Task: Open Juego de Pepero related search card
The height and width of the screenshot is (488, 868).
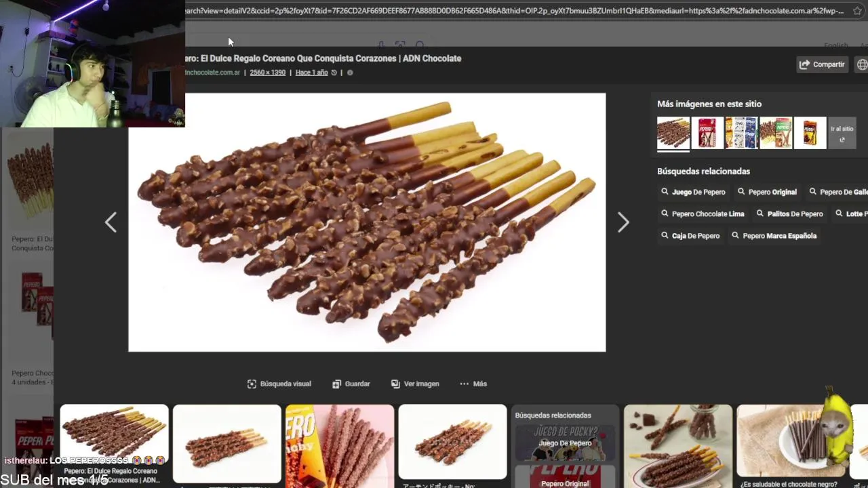Action: (x=565, y=442)
